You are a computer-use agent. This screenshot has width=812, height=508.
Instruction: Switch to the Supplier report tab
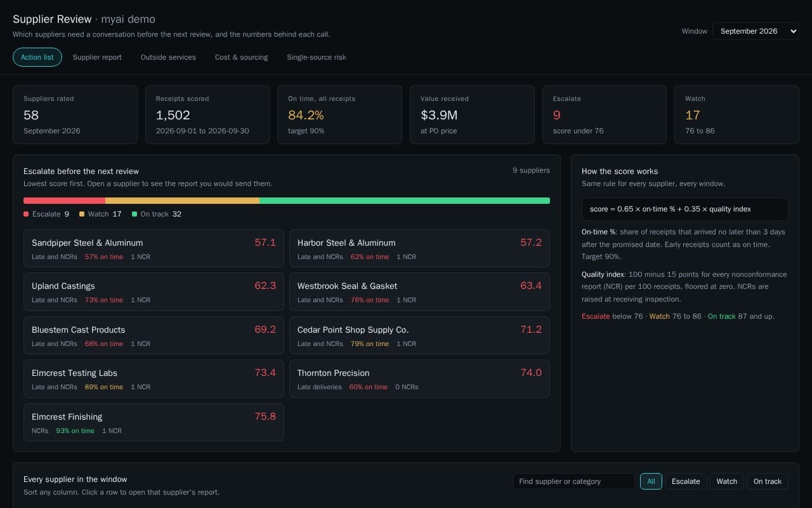[97, 57]
